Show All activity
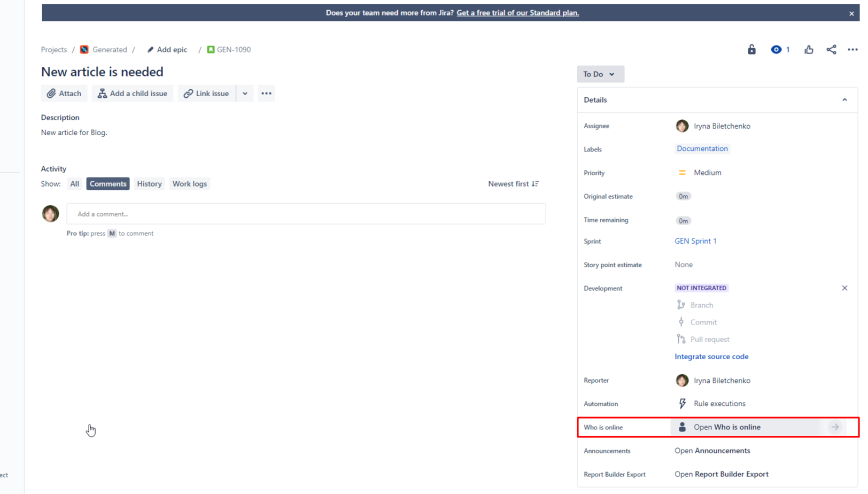 click(74, 184)
